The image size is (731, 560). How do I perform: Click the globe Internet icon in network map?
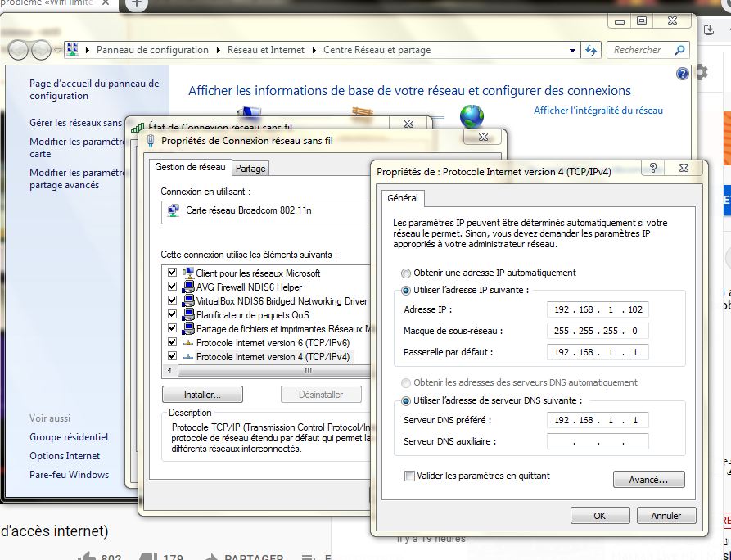pyautogui.click(x=472, y=116)
